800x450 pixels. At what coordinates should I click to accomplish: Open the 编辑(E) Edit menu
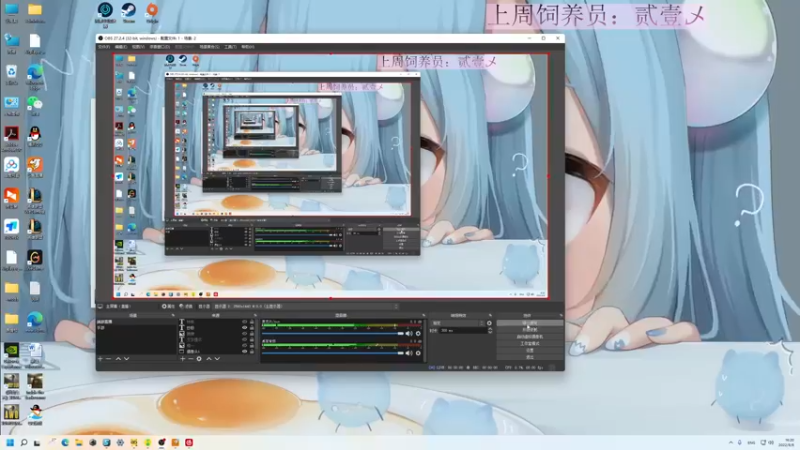[121, 46]
